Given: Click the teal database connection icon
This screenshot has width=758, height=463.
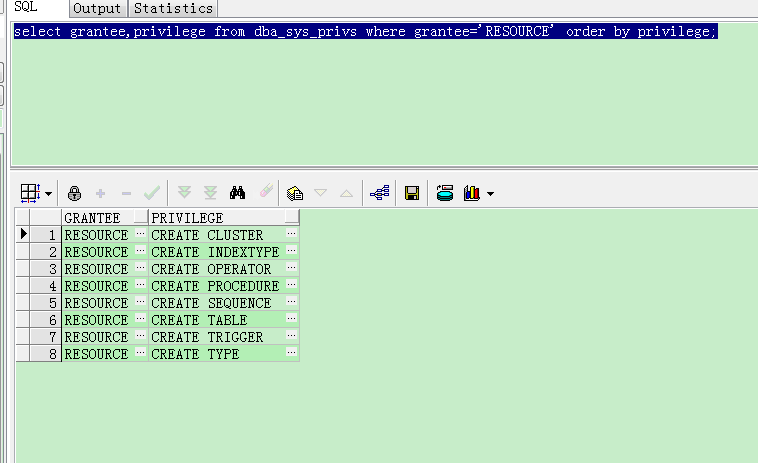Looking at the screenshot, I should pyautogui.click(x=445, y=193).
